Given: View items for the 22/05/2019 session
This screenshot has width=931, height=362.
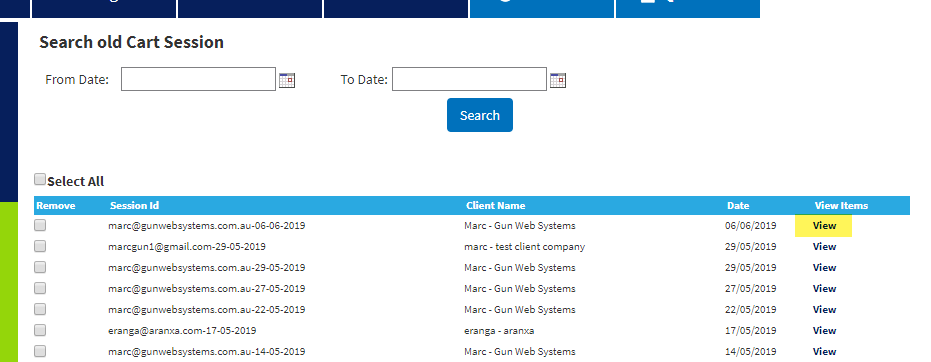Looking at the screenshot, I should point(824,309).
